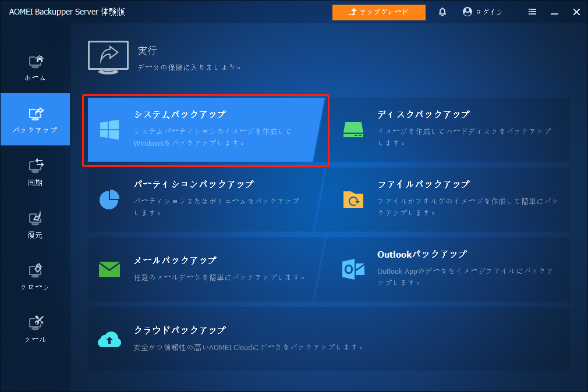Click the blue pie chart partition icon
The height and width of the screenshot is (392, 588).
point(109,199)
